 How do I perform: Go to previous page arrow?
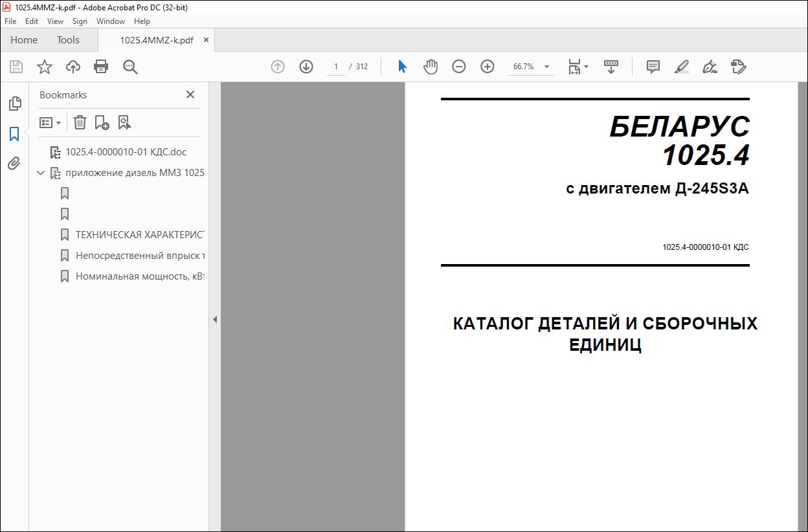click(278, 67)
